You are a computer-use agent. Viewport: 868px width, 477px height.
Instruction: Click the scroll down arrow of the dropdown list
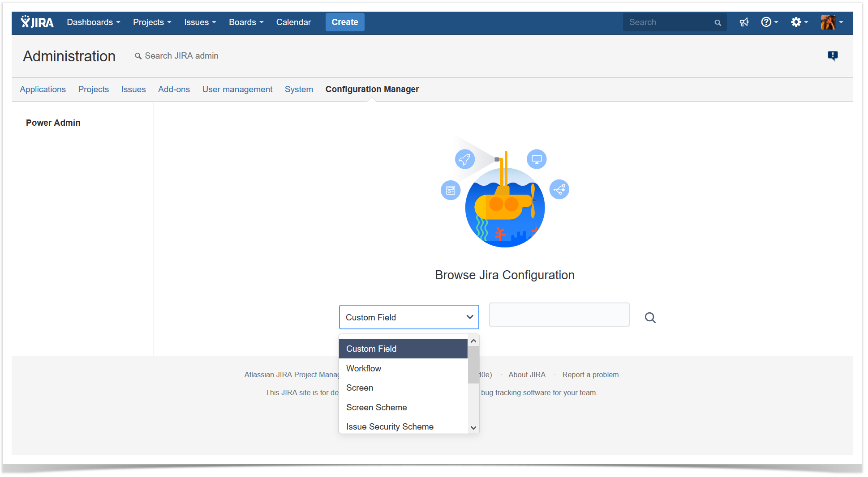point(473,428)
